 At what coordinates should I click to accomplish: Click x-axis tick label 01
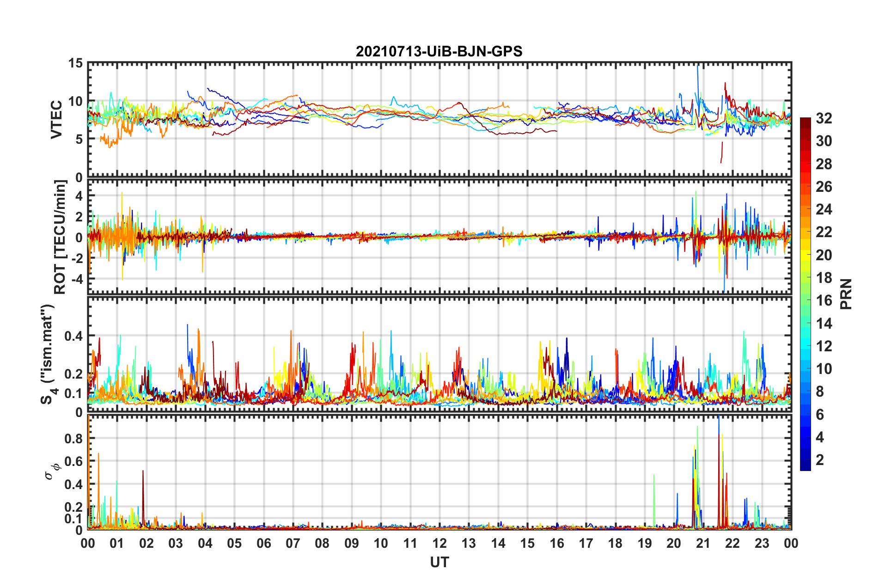pyautogui.click(x=117, y=543)
